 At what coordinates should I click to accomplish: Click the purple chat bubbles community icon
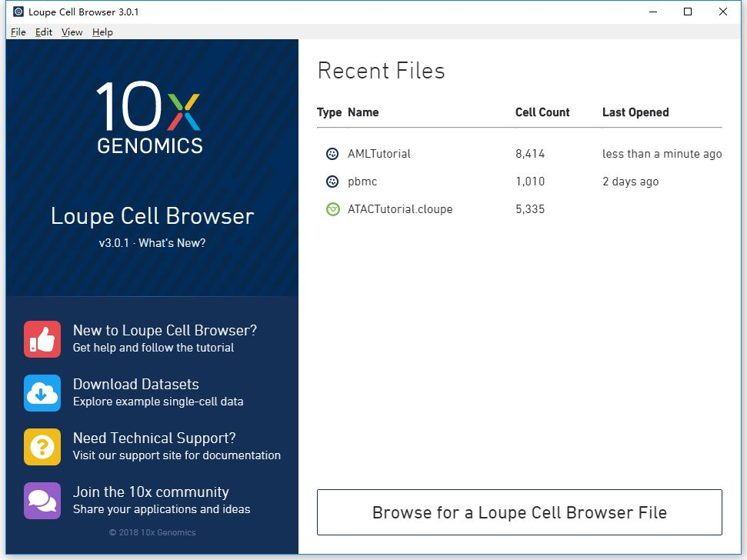pyautogui.click(x=42, y=501)
